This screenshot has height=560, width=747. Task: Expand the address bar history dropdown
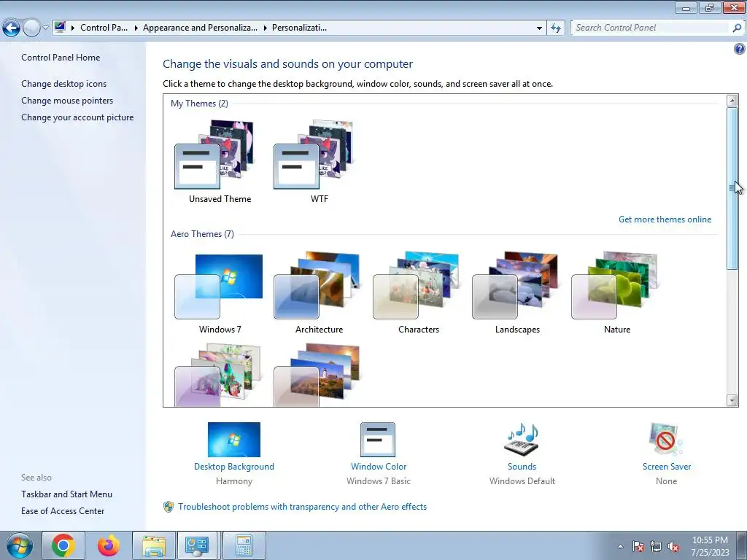[x=539, y=28]
